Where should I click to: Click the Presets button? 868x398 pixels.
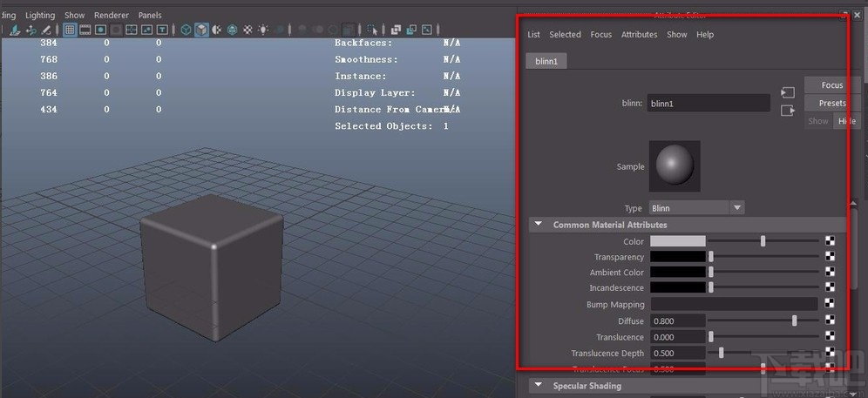click(832, 103)
